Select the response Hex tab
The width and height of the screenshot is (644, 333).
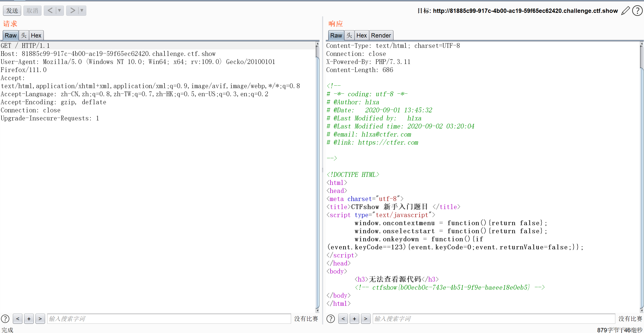pos(361,36)
